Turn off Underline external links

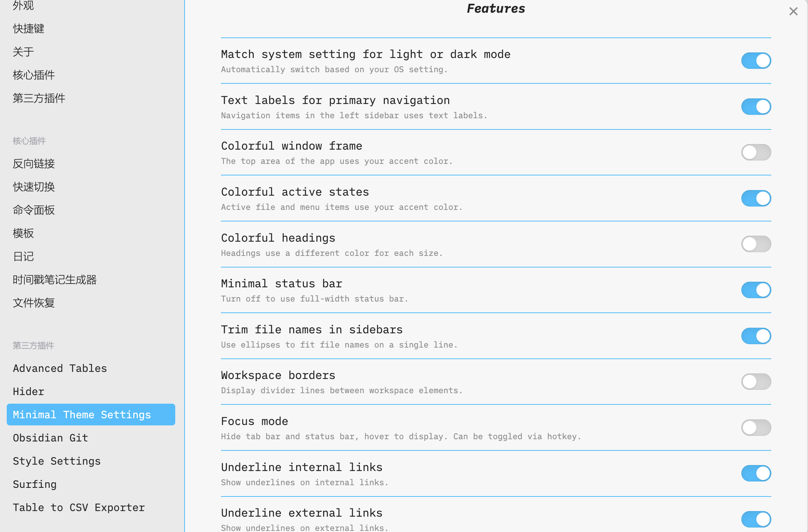coord(756,519)
